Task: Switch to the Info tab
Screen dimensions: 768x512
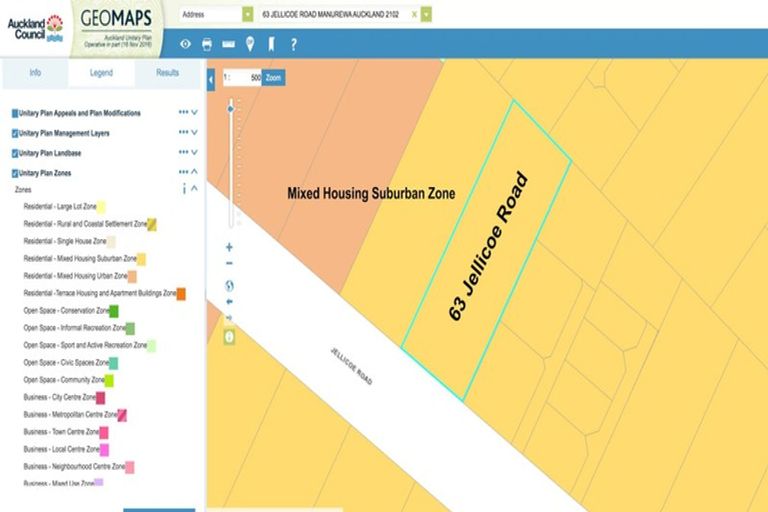Action: 35,73
